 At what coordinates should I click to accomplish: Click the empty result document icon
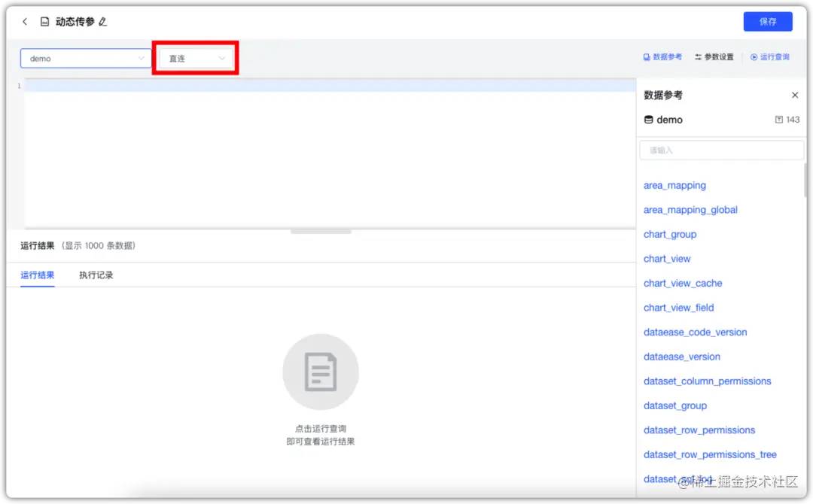tap(321, 372)
